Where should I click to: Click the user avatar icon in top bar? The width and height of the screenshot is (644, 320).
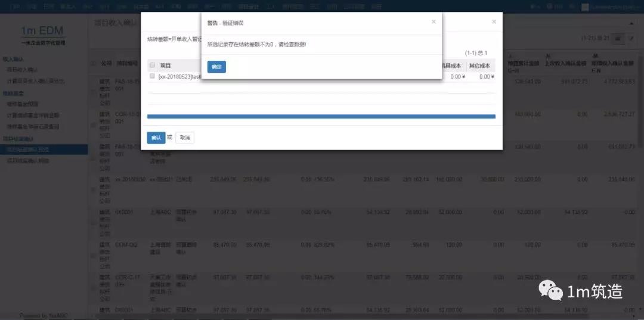(582, 7)
